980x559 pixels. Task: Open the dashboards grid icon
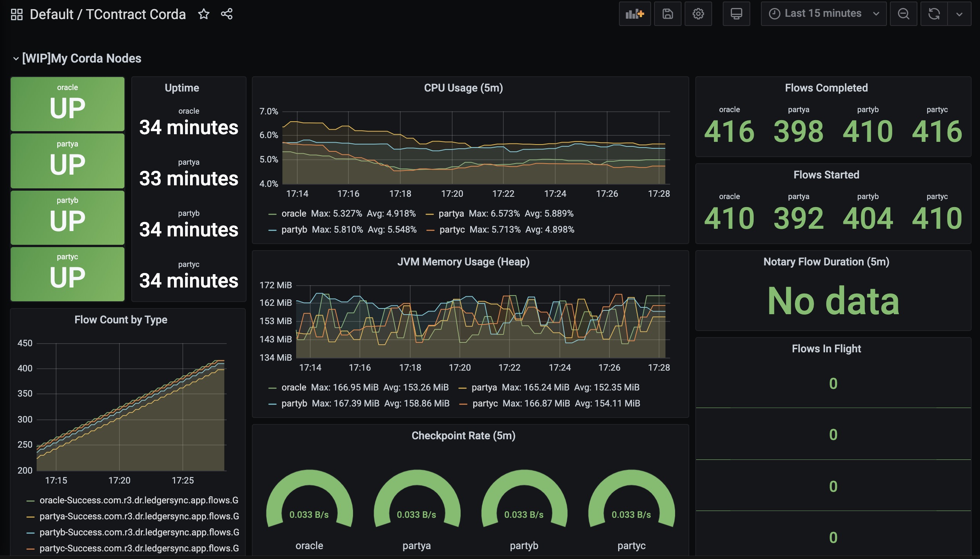coord(16,14)
